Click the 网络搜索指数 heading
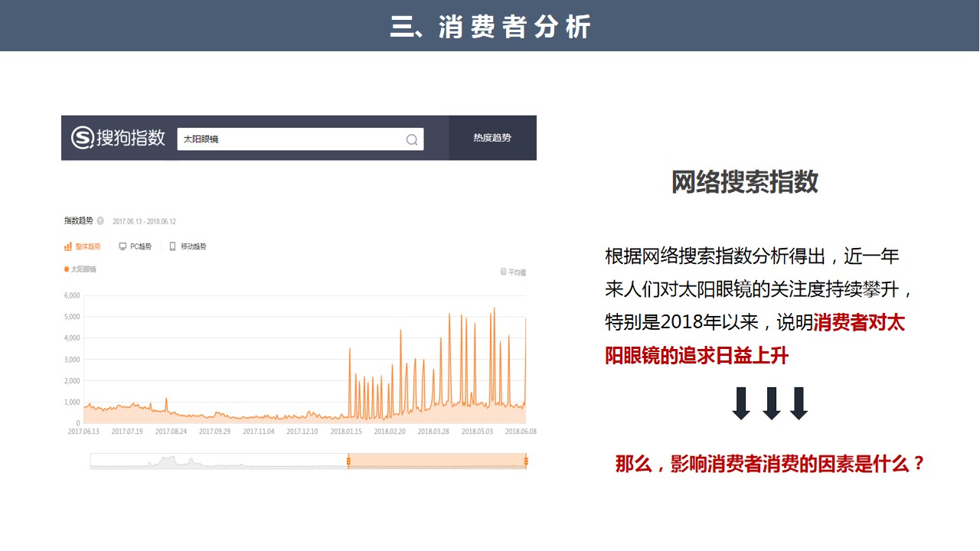980x551 pixels. [x=745, y=182]
